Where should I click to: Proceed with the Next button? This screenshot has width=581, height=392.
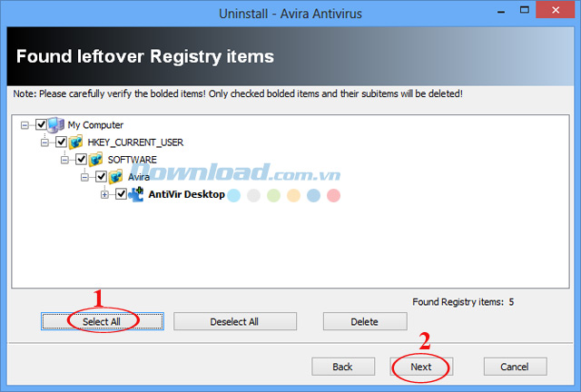coord(421,367)
